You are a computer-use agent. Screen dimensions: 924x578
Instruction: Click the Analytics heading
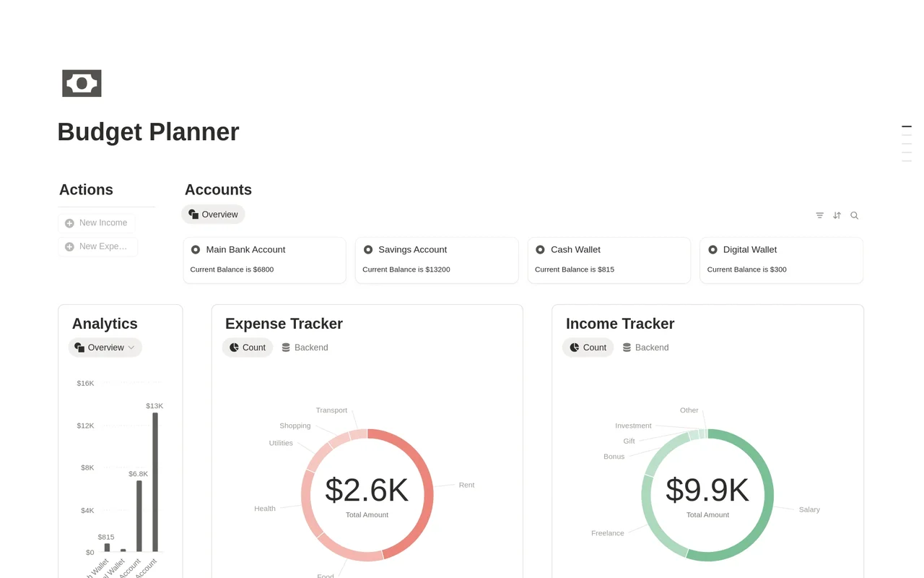click(105, 324)
